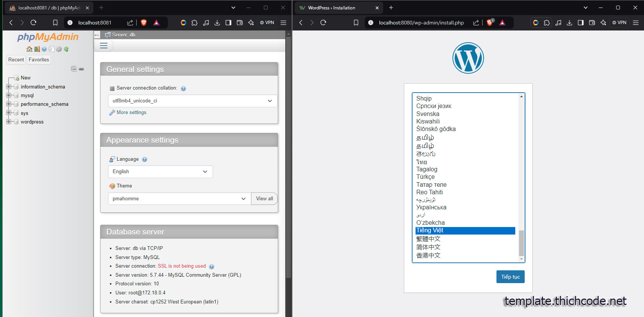Collapse all navigation tree items icon

coord(74,69)
